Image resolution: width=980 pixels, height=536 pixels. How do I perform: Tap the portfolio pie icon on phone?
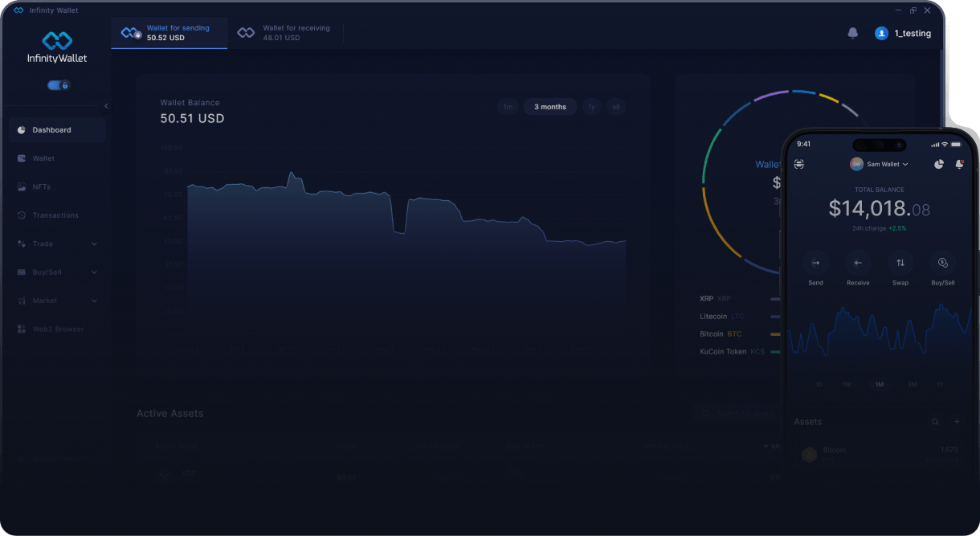point(939,164)
